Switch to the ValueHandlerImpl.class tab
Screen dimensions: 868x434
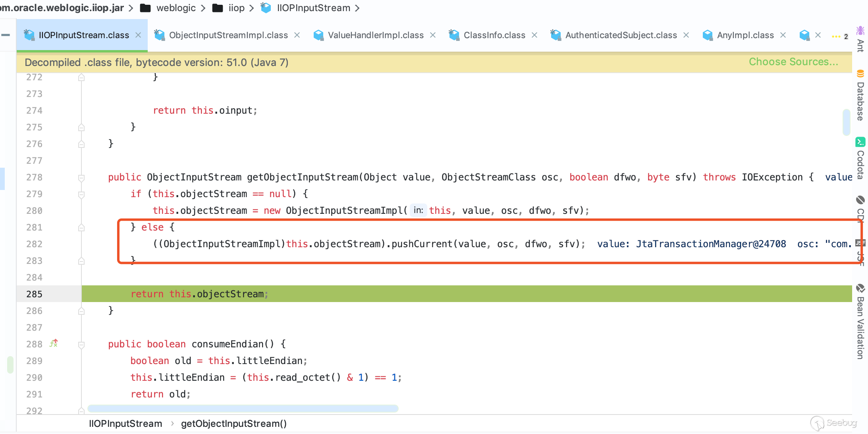click(x=375, y=35)
